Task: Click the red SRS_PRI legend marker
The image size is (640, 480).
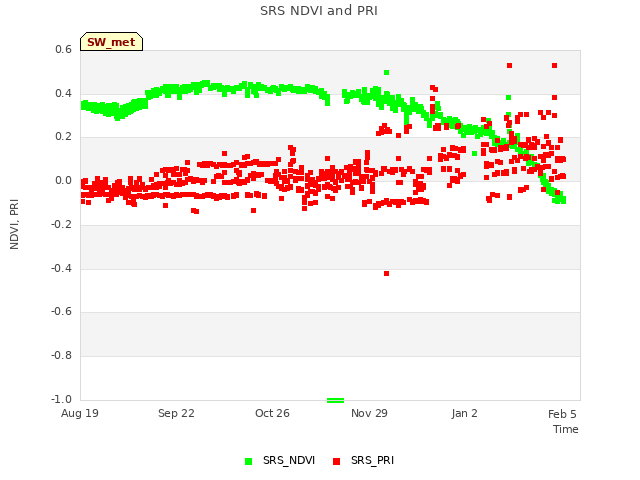Action: coord(336,461)
